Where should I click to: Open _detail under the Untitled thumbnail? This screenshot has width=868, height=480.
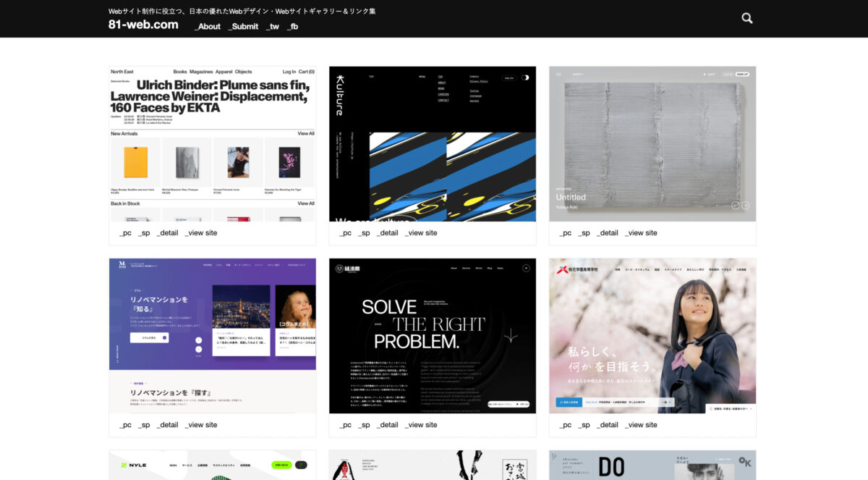coord(606,233)
